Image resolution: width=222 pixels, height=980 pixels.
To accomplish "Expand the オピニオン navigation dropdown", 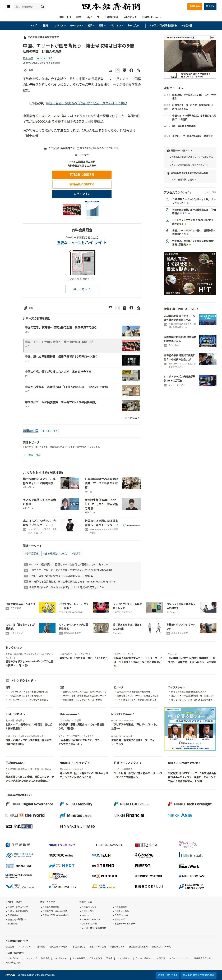I will click(x=116, y=25).
